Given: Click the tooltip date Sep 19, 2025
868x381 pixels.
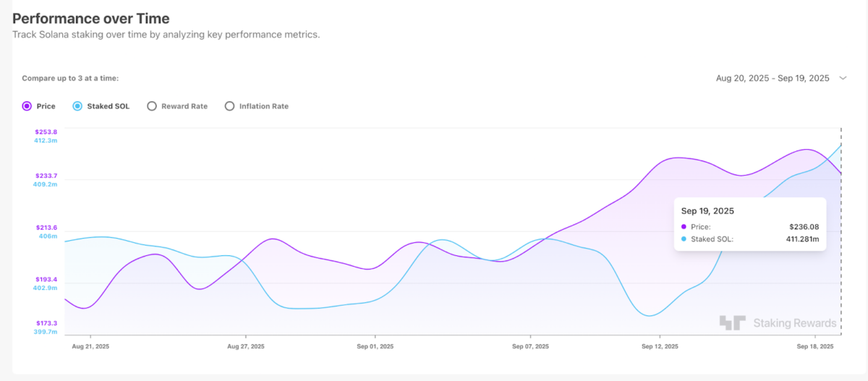Looking at the screenshot, I should 707,211.
